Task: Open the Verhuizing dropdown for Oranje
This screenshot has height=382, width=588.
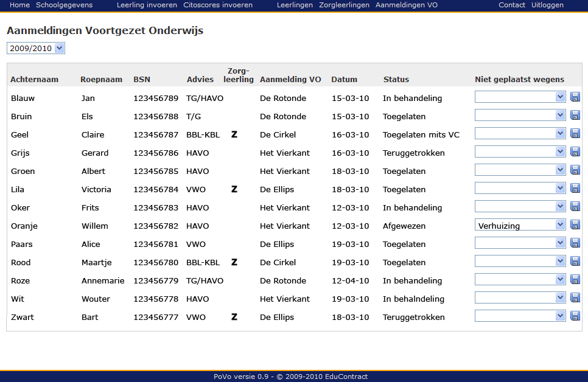Action: pyautogui.click(x=520, y=224)
